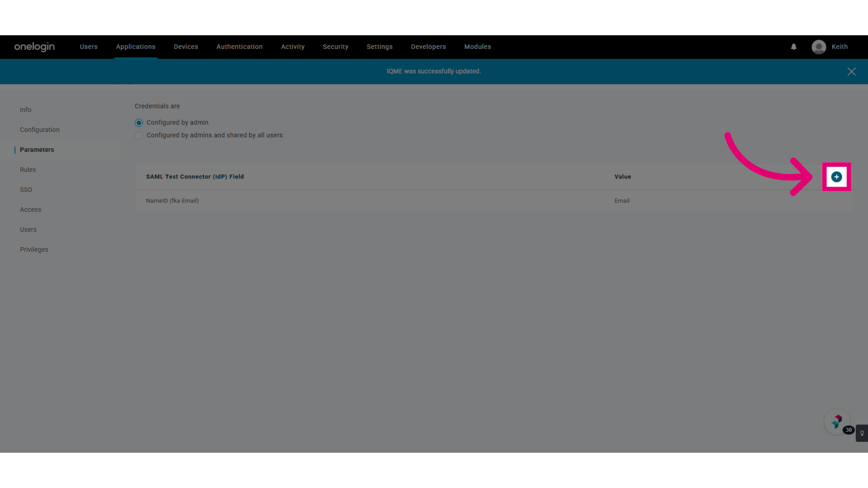
Task: Open the notifications bell
Action: tap(793, 47)
